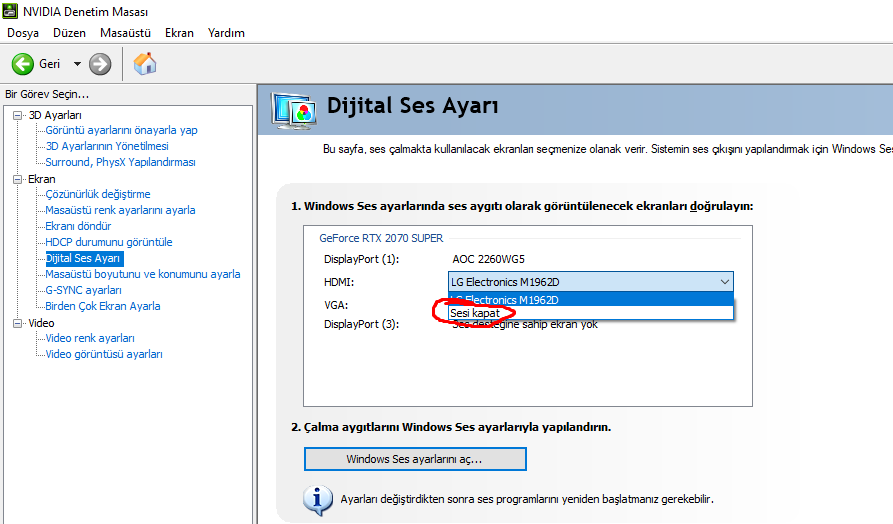Click the Bir Görev Seçin... panel heading
Image resolution: width=893 pixels, height=524 pixels.
coord(47,95)
